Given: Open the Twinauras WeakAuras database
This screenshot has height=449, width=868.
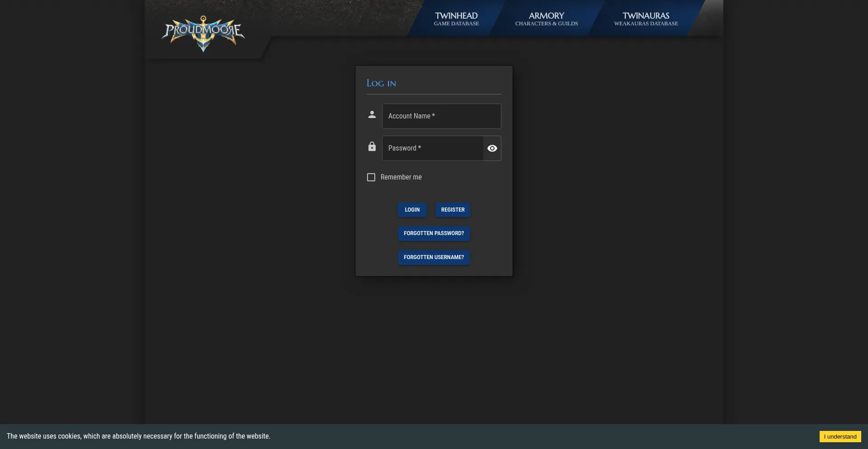Looking at the screenshot, I should pyautogui.click(x=646, y=19).
